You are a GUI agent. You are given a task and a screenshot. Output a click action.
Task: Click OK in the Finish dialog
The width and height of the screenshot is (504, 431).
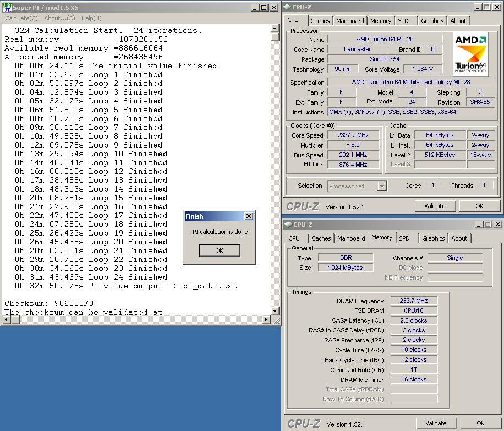pyautogui.click(x=220, y=250)
